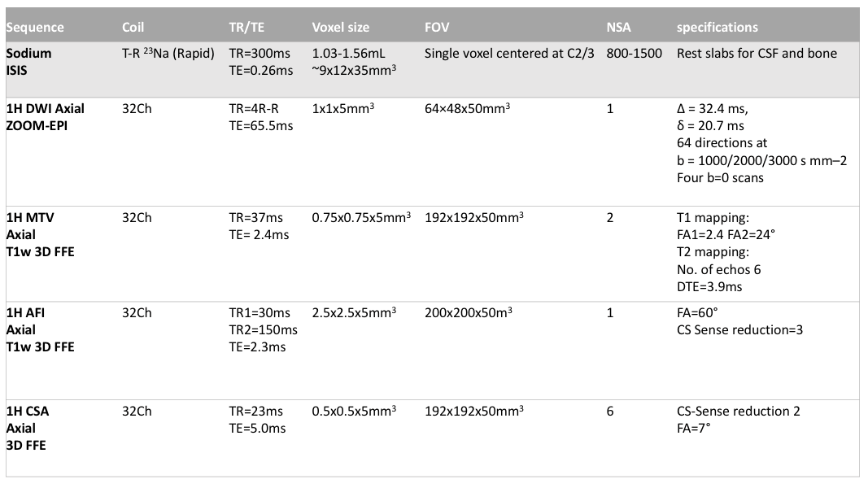Image resolution: width=868 pixels, height=488 pixels.
Task: Click the T-R 23Na (Rapid) coil cell
Action: (167, 54)
